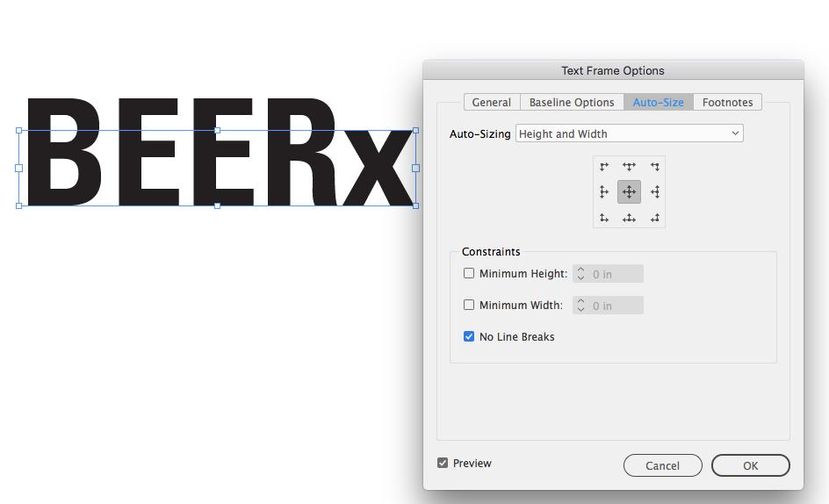
Task: Click the Minimum Width stepper arrows
Action: [x=581, y=306]
